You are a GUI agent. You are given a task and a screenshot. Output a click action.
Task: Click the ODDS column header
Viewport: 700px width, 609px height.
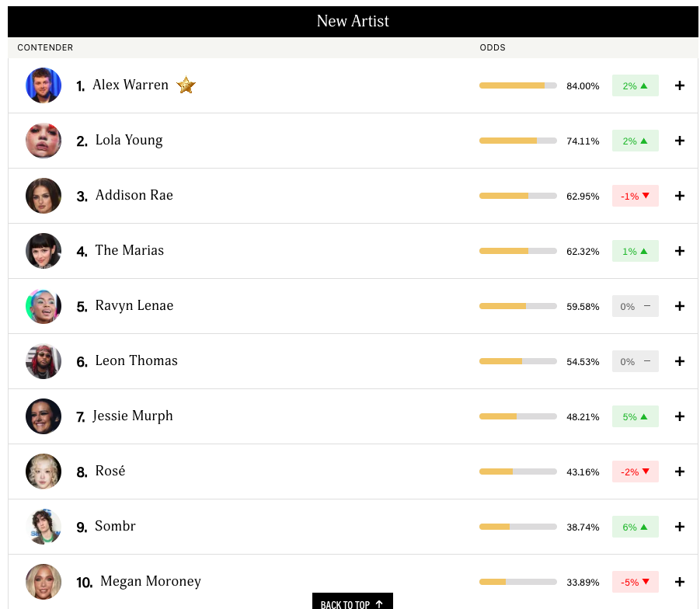pos(493,47)
